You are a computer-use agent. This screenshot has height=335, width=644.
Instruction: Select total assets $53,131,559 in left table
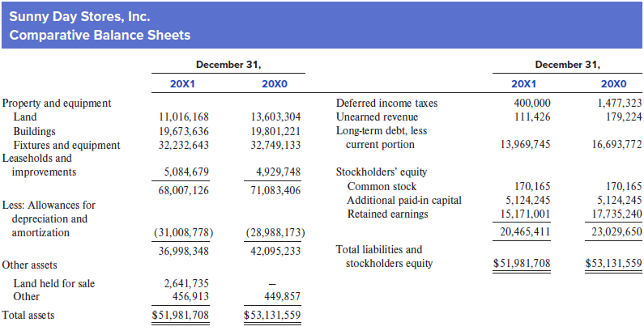[272, 315]
